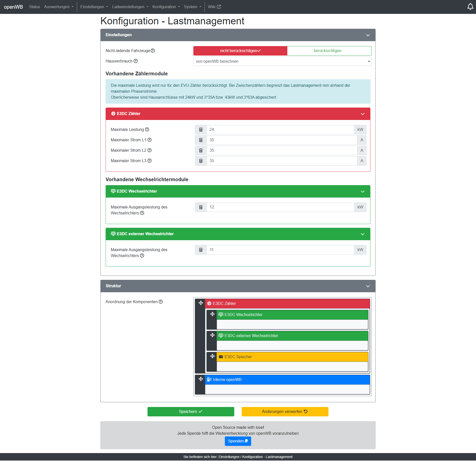
Task: Click help icon in E3DC Wechselrichter section
Action: pyautogui.click(x=142, y=213)
